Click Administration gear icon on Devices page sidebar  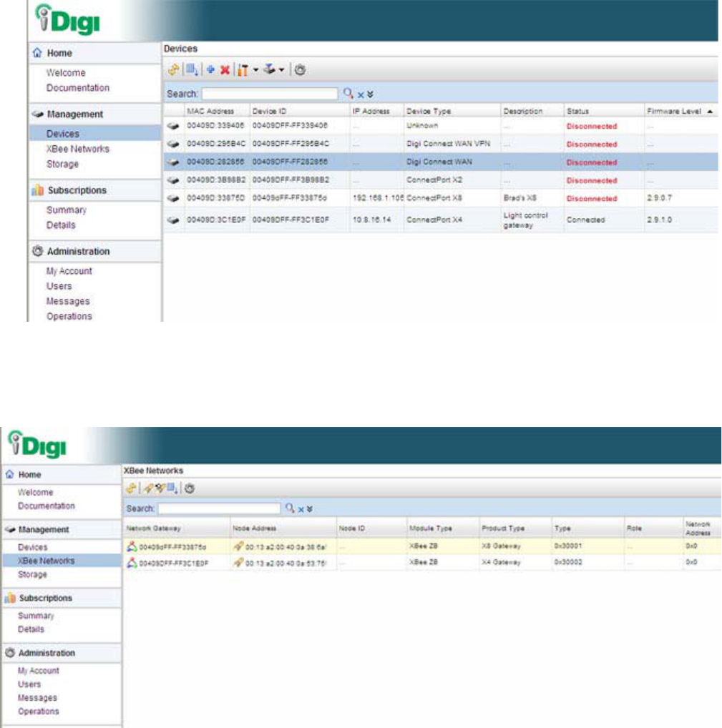tap(37, 251)
